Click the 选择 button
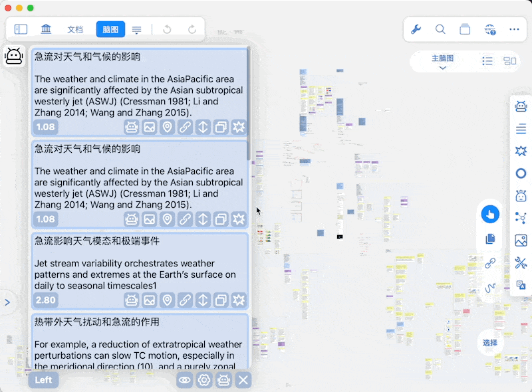Image resolution: width=532 pixels, height=392 pixels. click(x=490, y=343)
